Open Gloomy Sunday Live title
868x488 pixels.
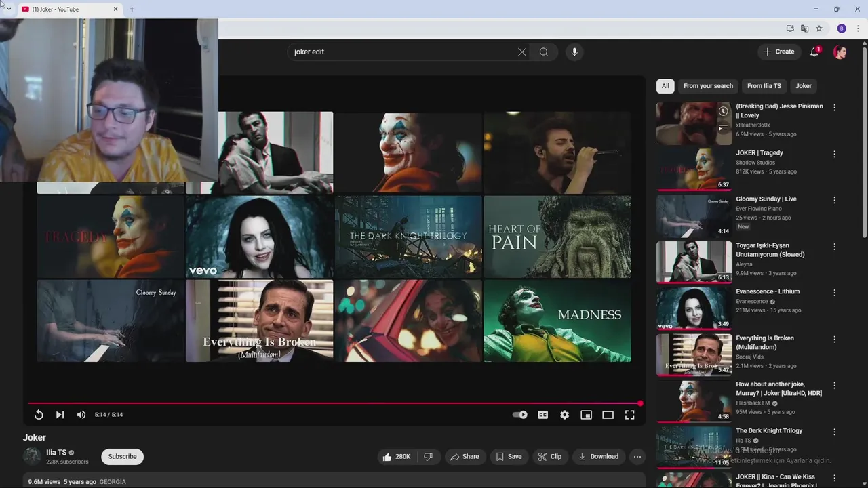(x=766, y=199)
